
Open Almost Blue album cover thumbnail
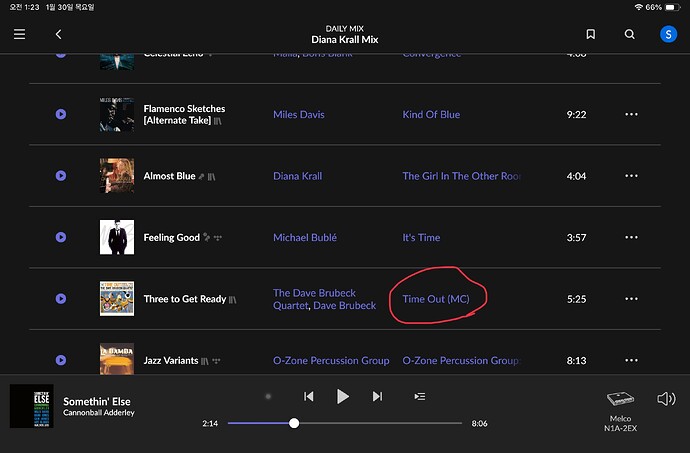[117, 176]
